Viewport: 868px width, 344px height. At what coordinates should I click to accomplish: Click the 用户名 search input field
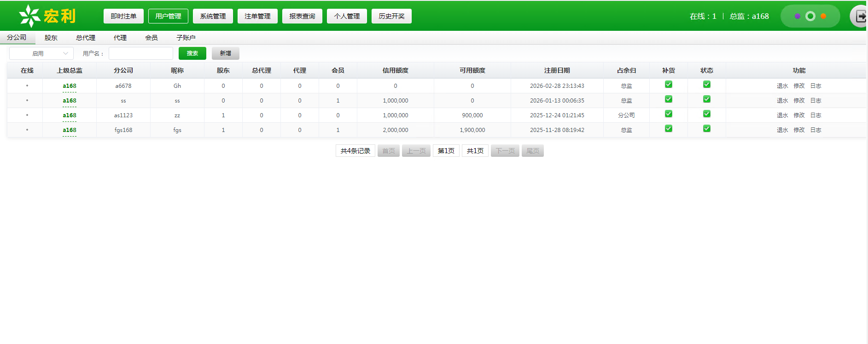(x=141, y=53)
